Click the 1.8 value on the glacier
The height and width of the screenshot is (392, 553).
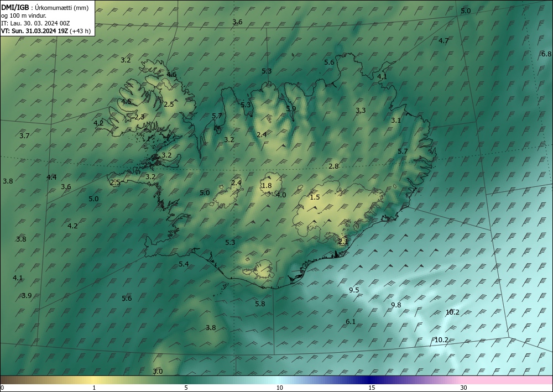(267, 185)
